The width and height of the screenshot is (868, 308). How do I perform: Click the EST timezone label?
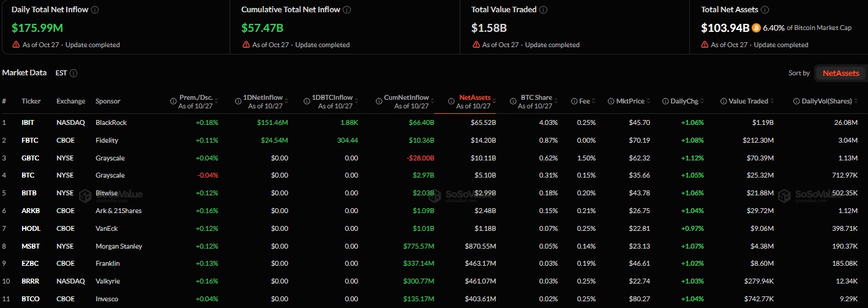[x=61, y=73]
